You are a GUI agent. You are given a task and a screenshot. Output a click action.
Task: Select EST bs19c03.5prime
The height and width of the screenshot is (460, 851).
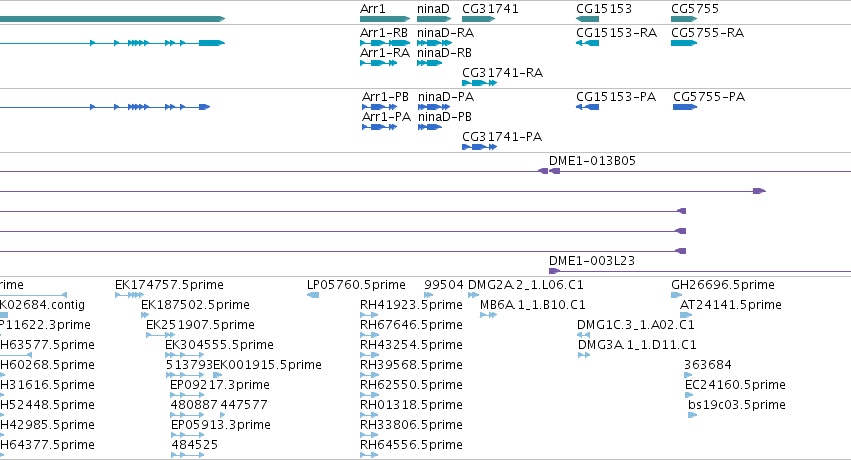point(736,405)
